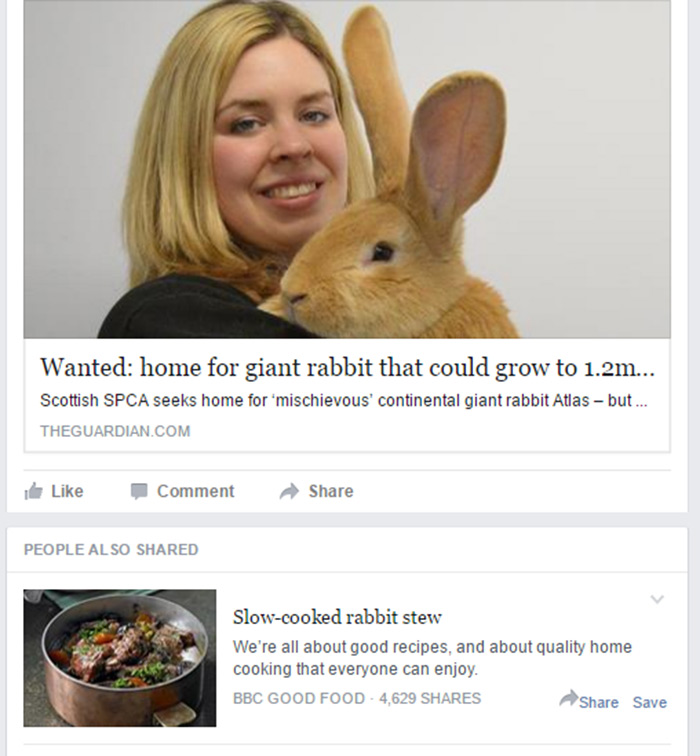Click the BBC GOOD FOOD source name
The width and height of the screenshot is (700, 756).
[x=299, y=699]
